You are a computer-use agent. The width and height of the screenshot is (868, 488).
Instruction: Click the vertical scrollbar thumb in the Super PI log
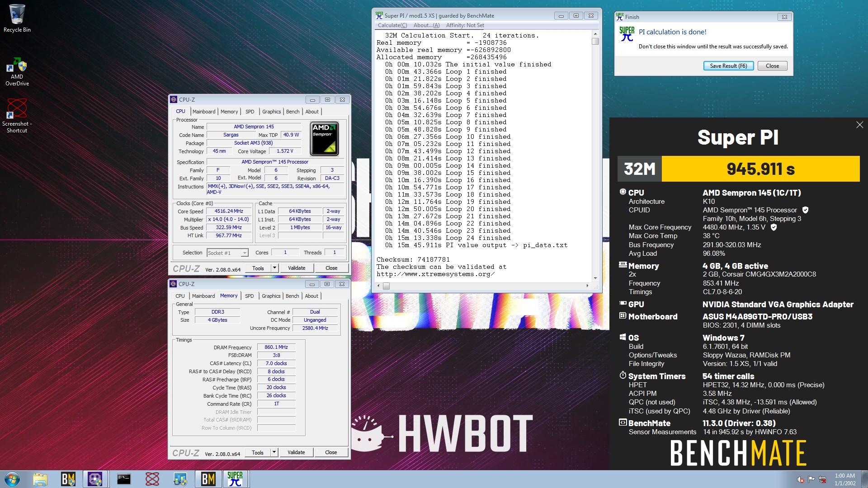(x=595, y=42)
